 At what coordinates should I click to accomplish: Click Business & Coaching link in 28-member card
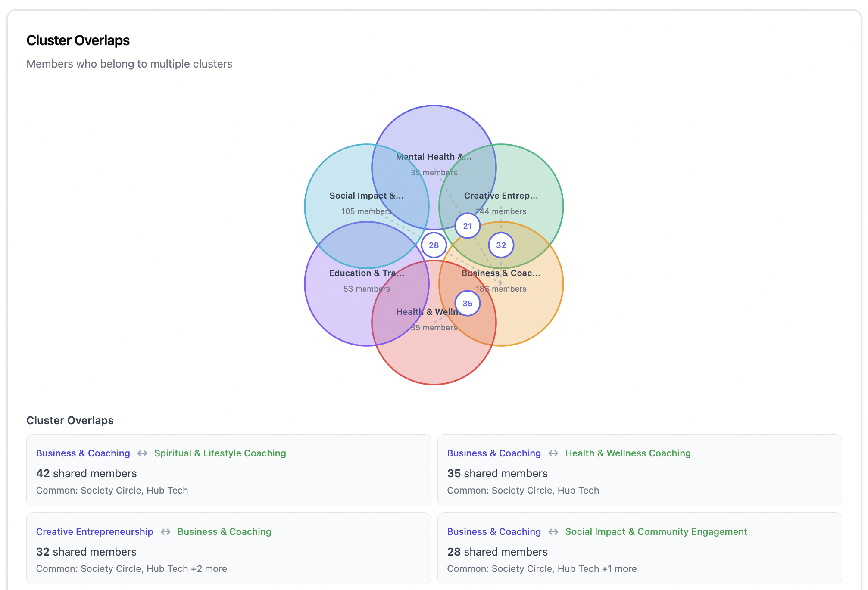[x=493, y=532]
